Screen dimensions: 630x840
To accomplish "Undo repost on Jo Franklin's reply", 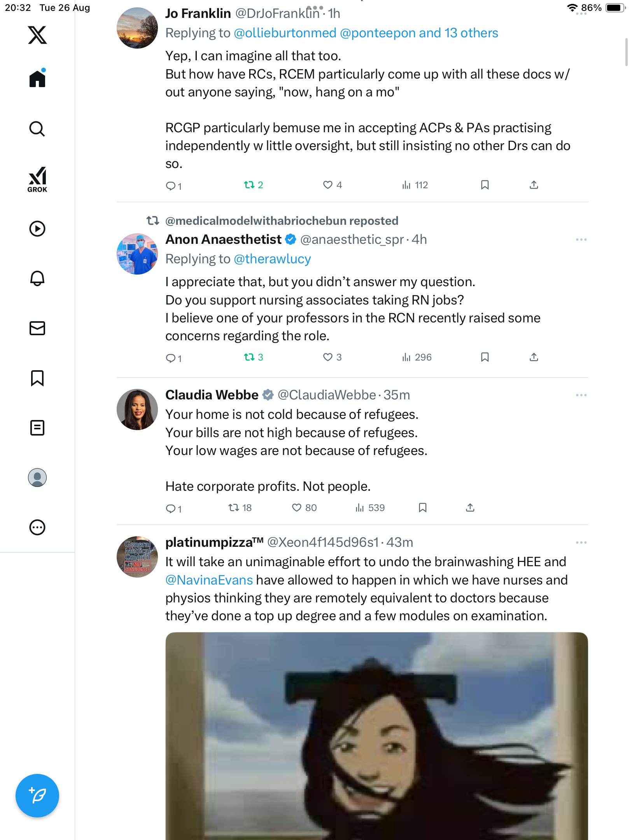I will point(249,185).
